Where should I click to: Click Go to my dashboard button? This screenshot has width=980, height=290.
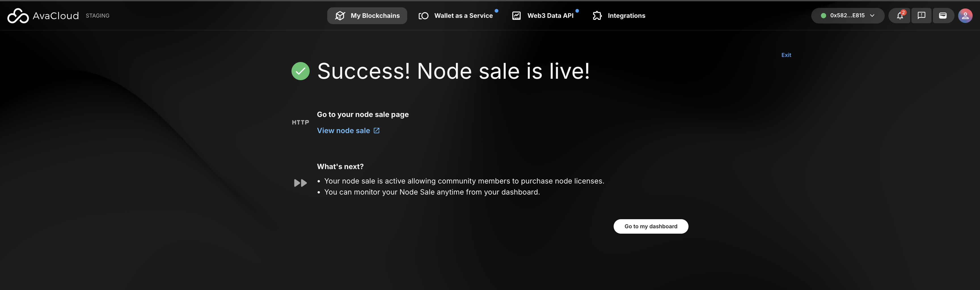650,226
